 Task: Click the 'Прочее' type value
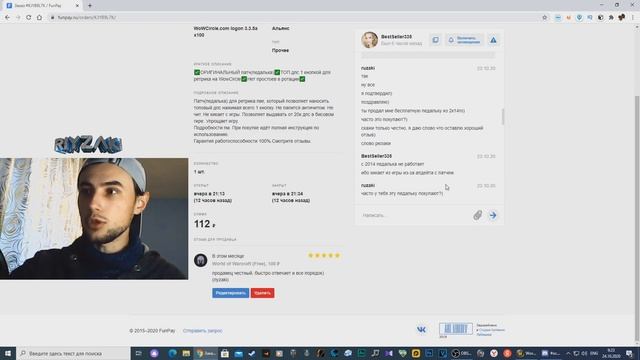[x=280, y=51]
